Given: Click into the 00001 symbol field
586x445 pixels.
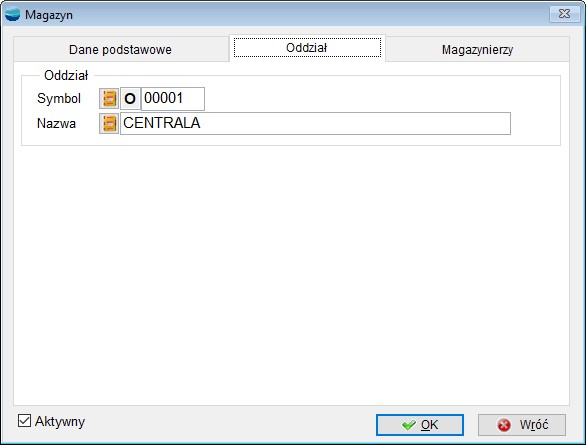Looking at the screenshot, I should [173, 99].
